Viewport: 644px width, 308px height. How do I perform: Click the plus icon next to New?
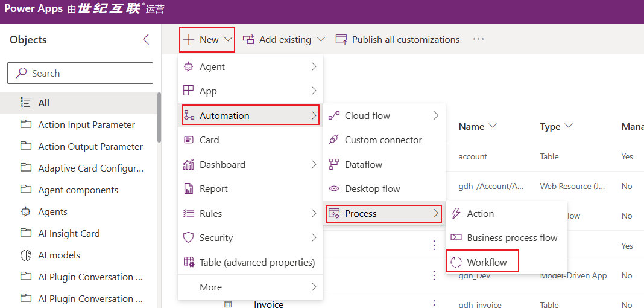189,39
